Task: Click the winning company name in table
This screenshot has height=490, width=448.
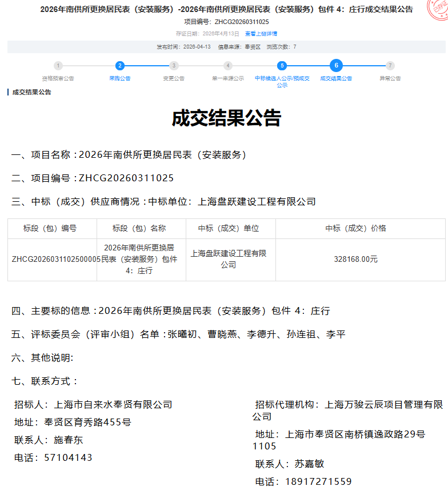Action: [x=229, y=259]
